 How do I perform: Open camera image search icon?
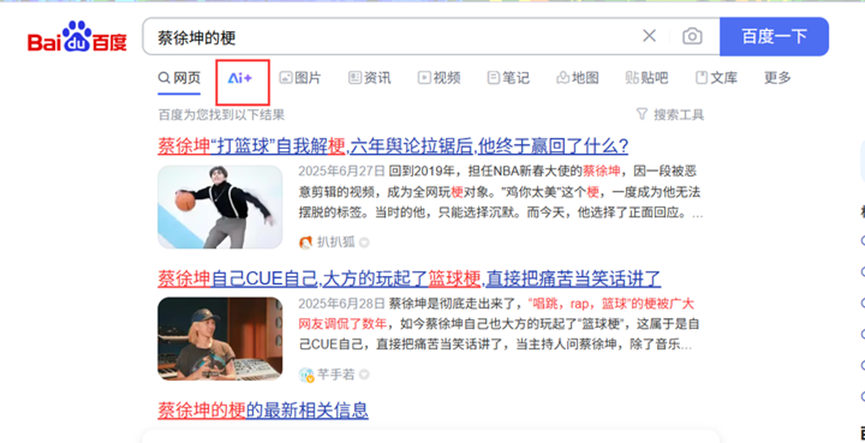click(x=692, y=37)
